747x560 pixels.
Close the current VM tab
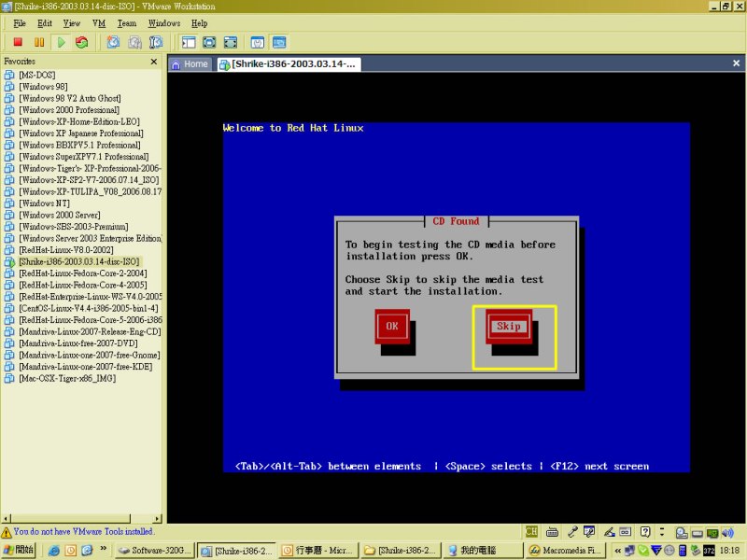coord(736,63)
